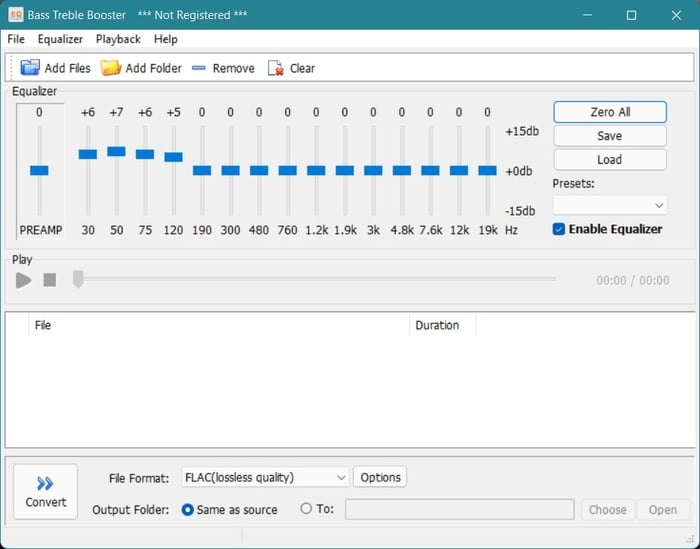The image size is (700, 549).
Task: Click the resize grip in status bar
Action: click(690, 539)
